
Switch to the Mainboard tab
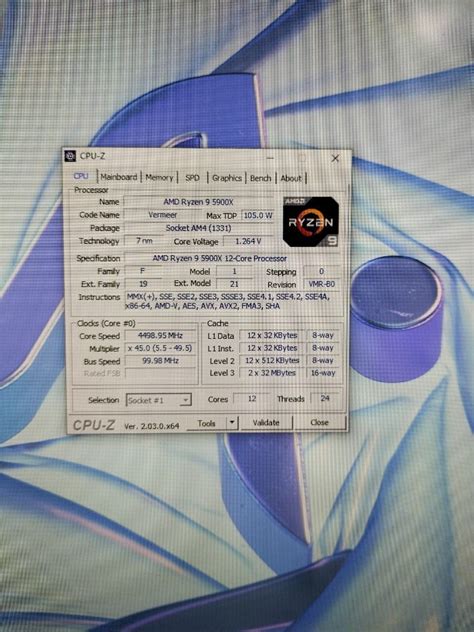(x=119, y=177)
